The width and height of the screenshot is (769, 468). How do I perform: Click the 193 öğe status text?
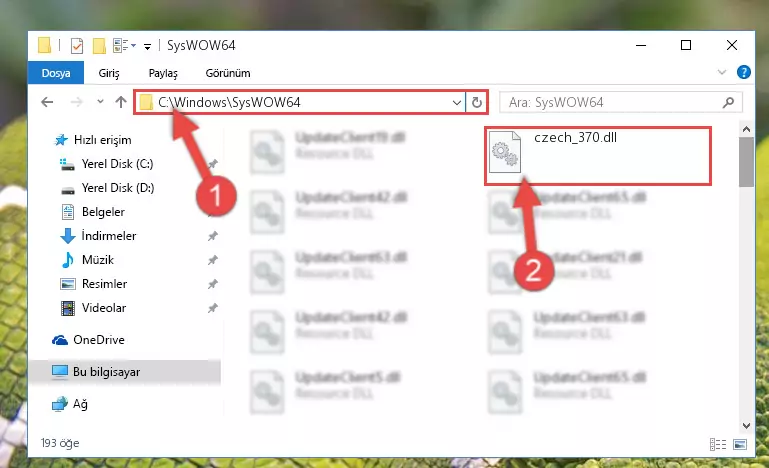60,443
